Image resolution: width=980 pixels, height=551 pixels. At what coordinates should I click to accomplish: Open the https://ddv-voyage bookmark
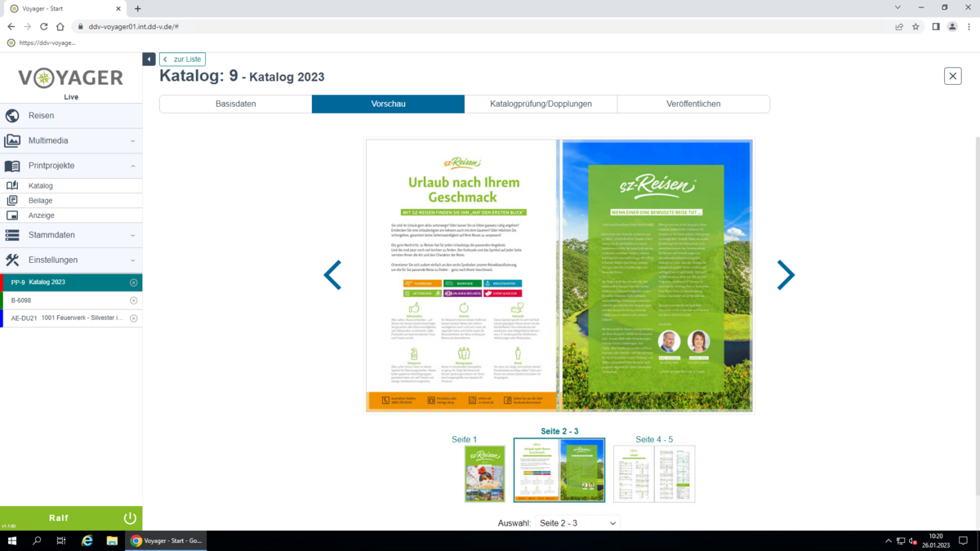tap(42, 42)
